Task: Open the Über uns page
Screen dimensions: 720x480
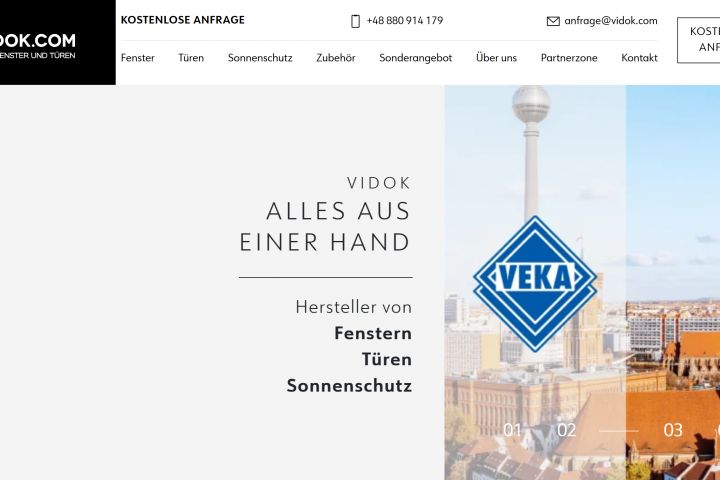Action: (x=496, y=58)
